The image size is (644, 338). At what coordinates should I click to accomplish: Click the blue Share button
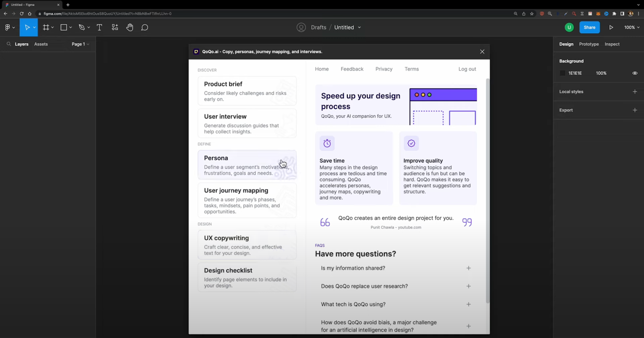pos(589,27)
